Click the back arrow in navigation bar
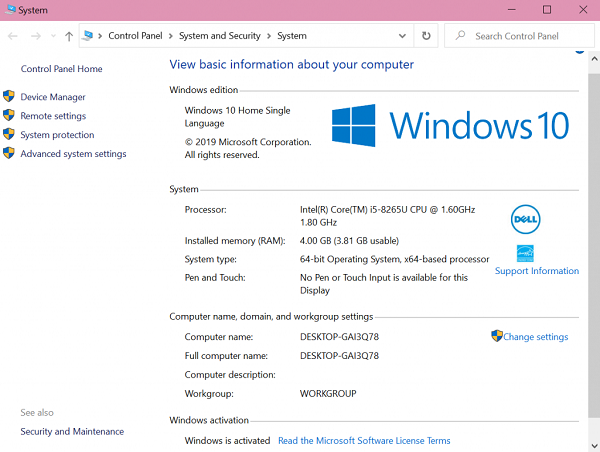600x452 pixels. pos(13,36)
